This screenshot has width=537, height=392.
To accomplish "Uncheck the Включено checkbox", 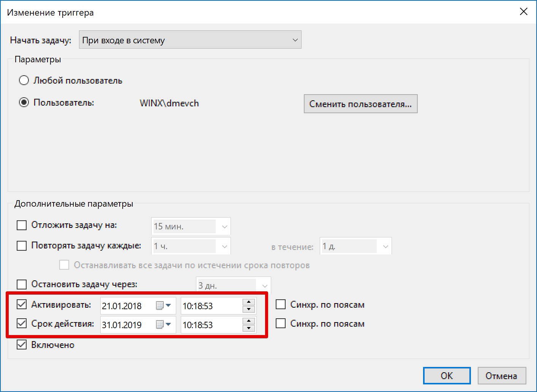I will (22, 345).
